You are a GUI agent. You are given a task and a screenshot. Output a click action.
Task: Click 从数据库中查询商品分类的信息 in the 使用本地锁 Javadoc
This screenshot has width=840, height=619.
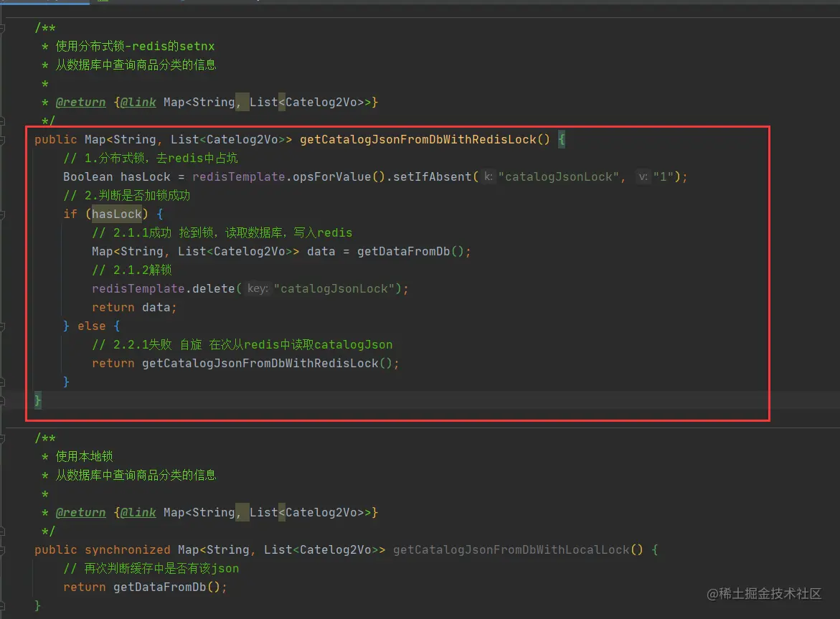pyautogui.click(x=136, y=476)
